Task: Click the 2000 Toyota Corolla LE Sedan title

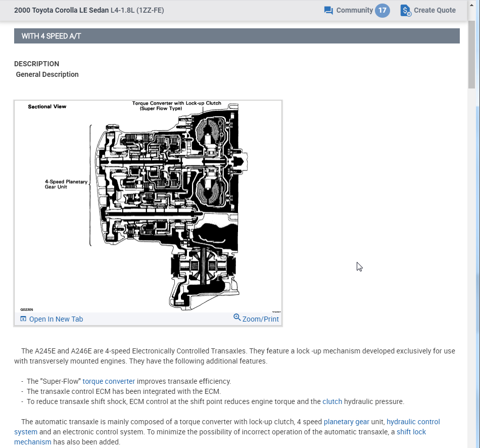Action: point(61,10)
